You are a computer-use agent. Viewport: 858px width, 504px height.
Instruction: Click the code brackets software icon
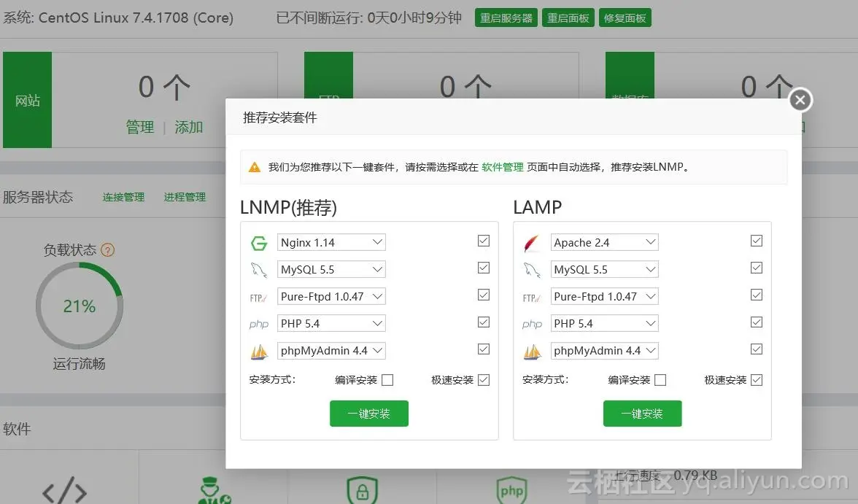click(x=64, y=490)
